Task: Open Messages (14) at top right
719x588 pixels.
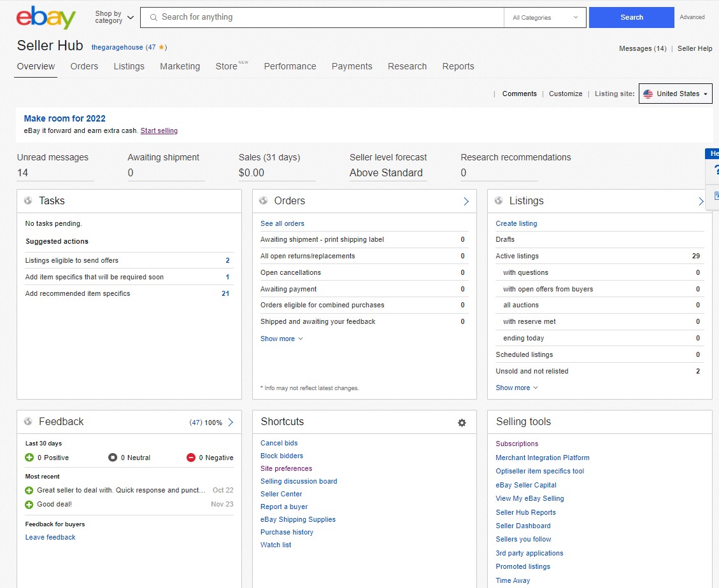Action: [x=642, y=48]
